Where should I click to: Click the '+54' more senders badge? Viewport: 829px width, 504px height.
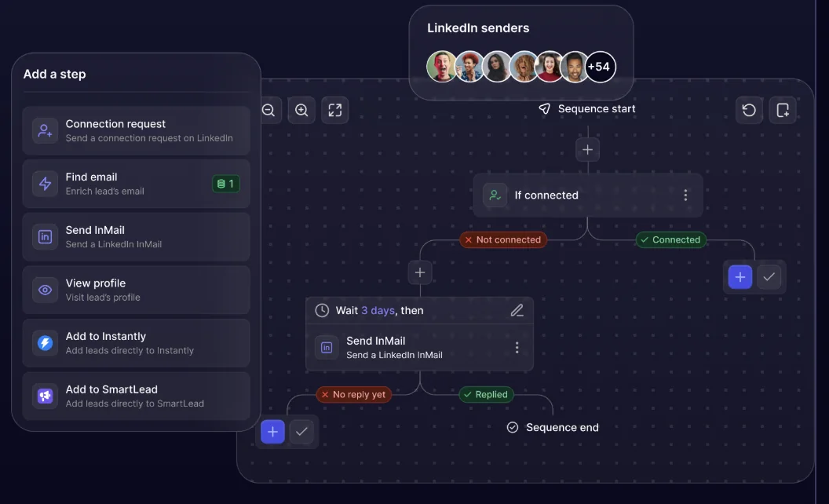tap(600, 67)
